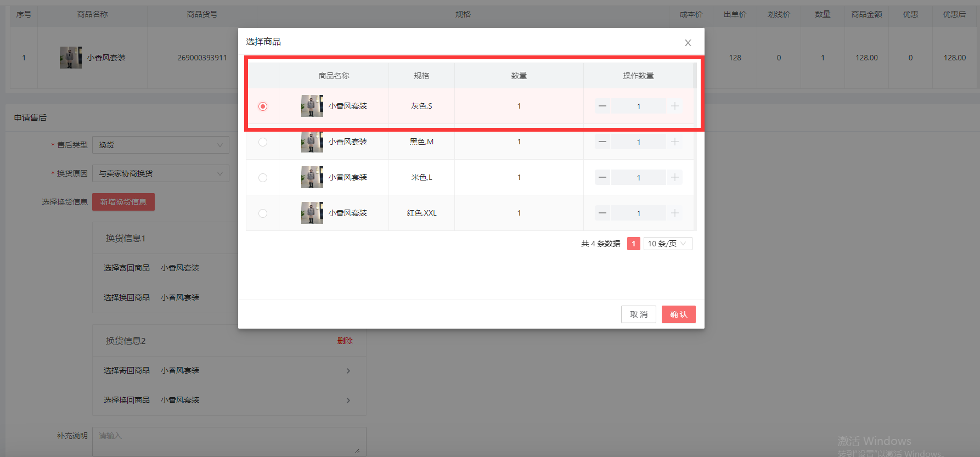The width and height of the screenshot is (980, 457).
Task: Increase quantity for 灰色,S row
Action: 675,106
